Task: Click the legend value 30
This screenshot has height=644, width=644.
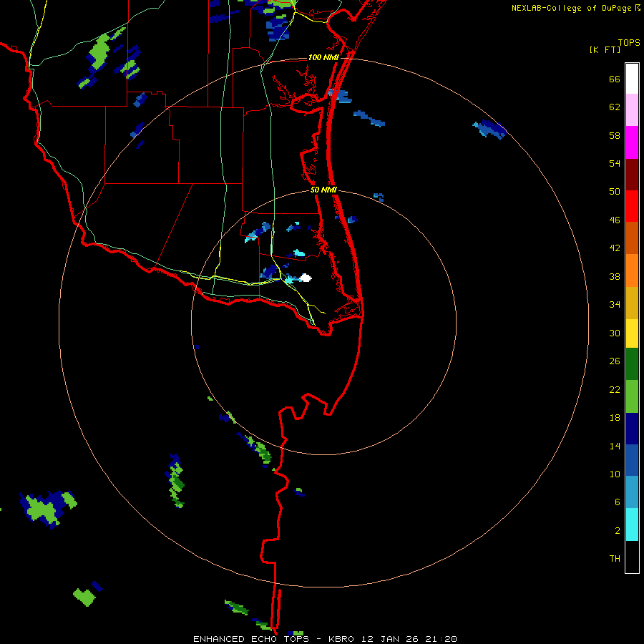Action: tap(615, 333)
